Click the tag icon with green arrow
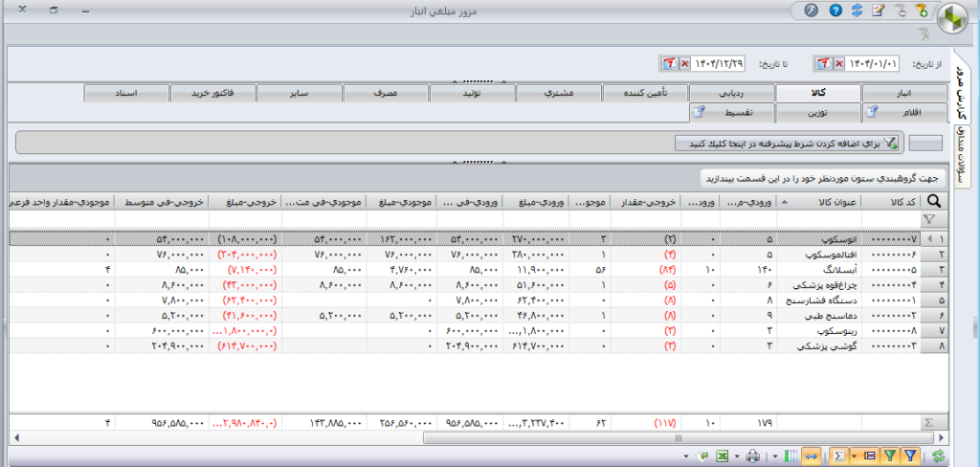This screenshot has width=980, height=467. [702, 456]
